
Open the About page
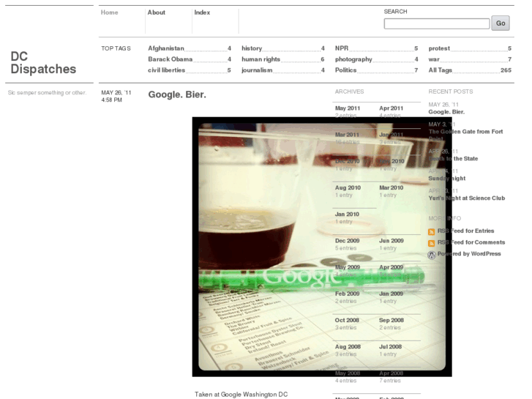pos(156,12)
